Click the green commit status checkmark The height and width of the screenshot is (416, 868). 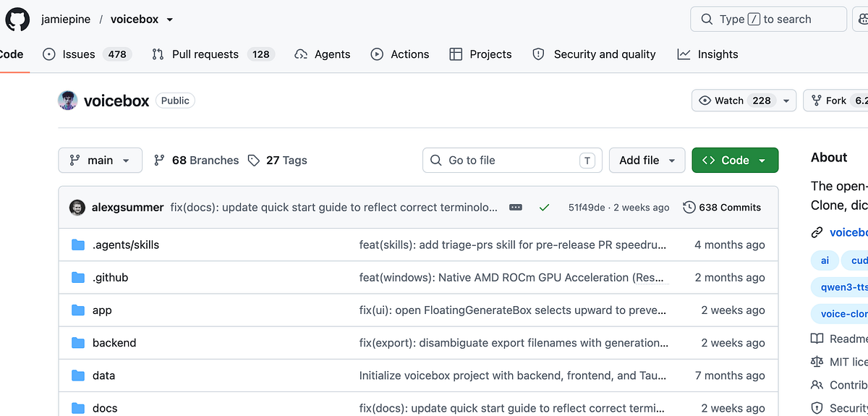[545, 208]
